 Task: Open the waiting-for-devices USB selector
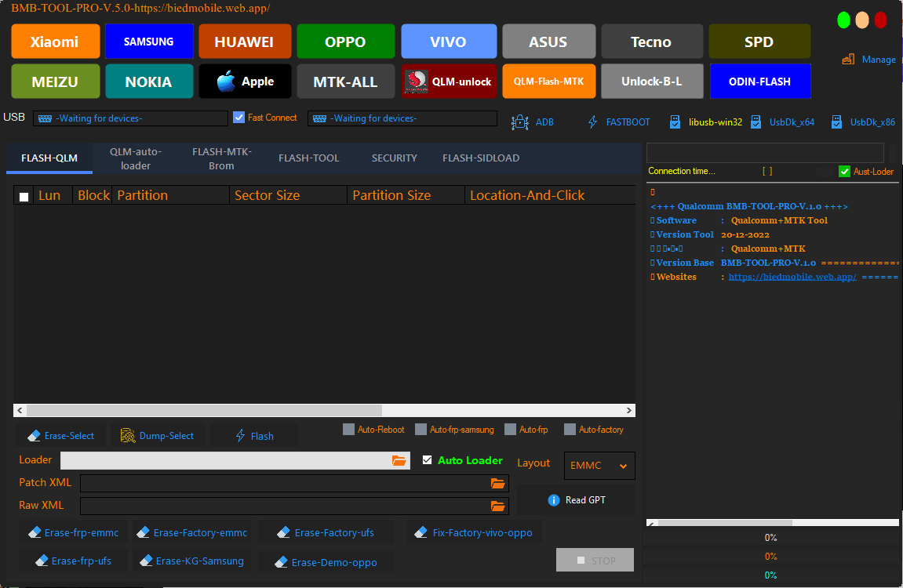point(129,118)
